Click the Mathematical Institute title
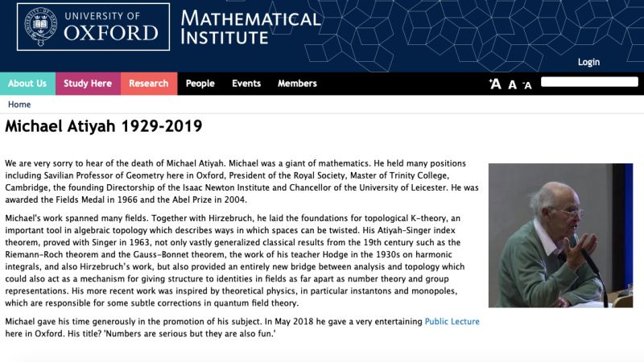Viewport: 644px width, 362px height. coord(250,27)
